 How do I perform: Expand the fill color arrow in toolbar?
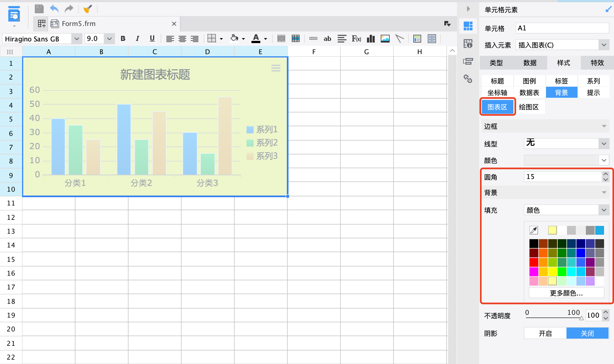pyautogui.click(x=243, y=39)
